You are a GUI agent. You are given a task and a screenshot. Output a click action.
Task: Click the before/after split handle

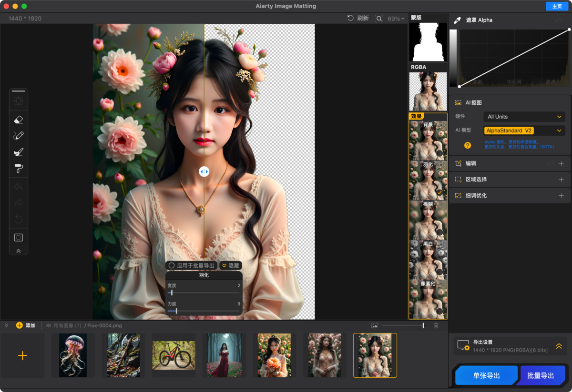pyautogui.click(x=204, y=171)
